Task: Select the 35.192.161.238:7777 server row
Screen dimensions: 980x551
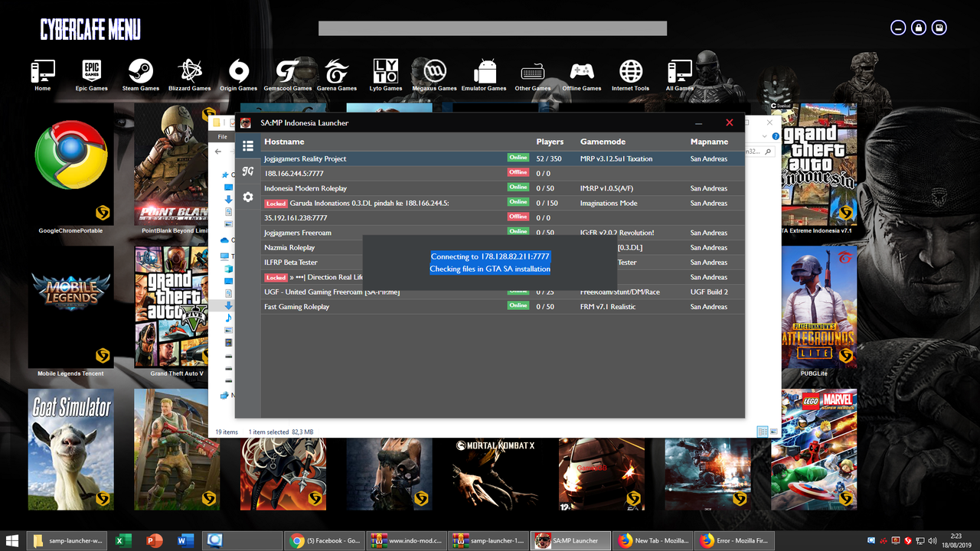Action: (503, 218)
